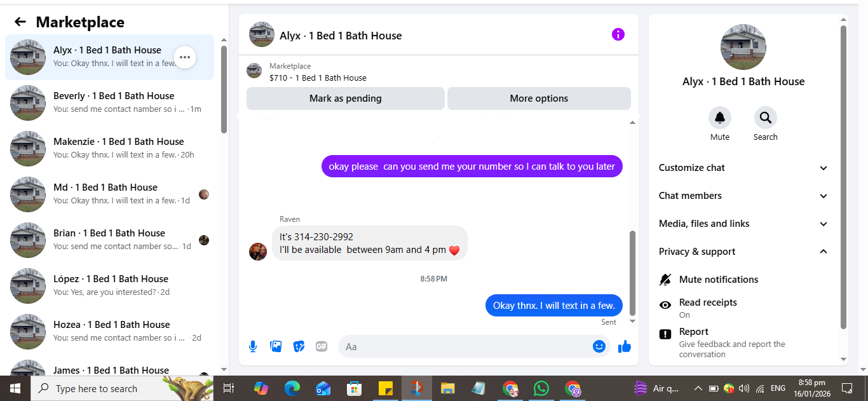This screenshot has height=401, width=868.
Task: Click the More options button
Action: [x=539, y=99]
